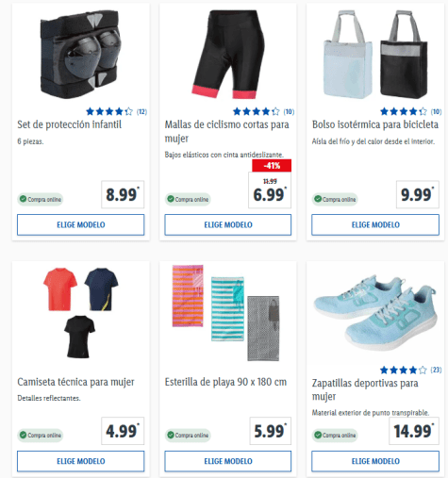The height and width of the screenshot is (478, 448).
Task: View star rating for Zapatillas deportivas
Action: (410, 370)
